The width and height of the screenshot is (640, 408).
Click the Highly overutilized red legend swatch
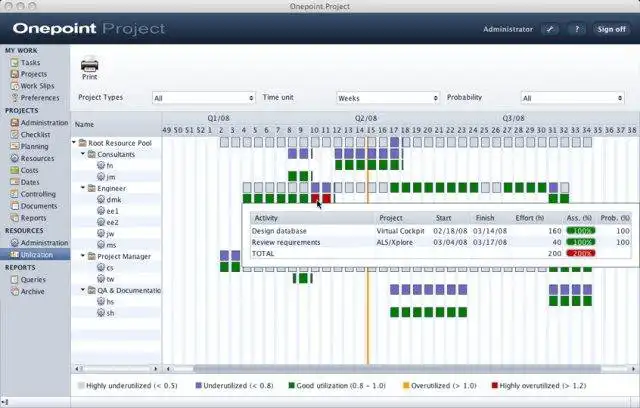[x=495, y=385]
